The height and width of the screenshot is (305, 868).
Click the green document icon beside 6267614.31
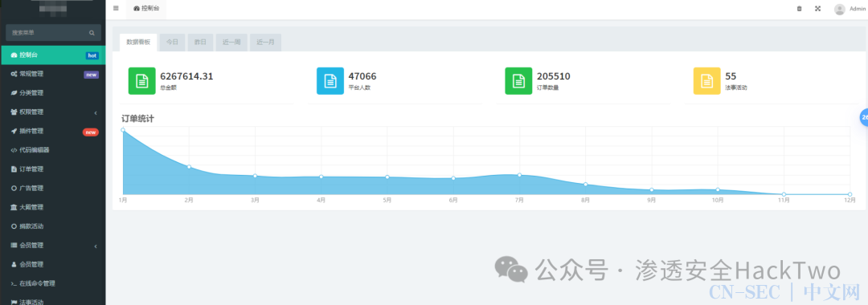click(141, 81)
